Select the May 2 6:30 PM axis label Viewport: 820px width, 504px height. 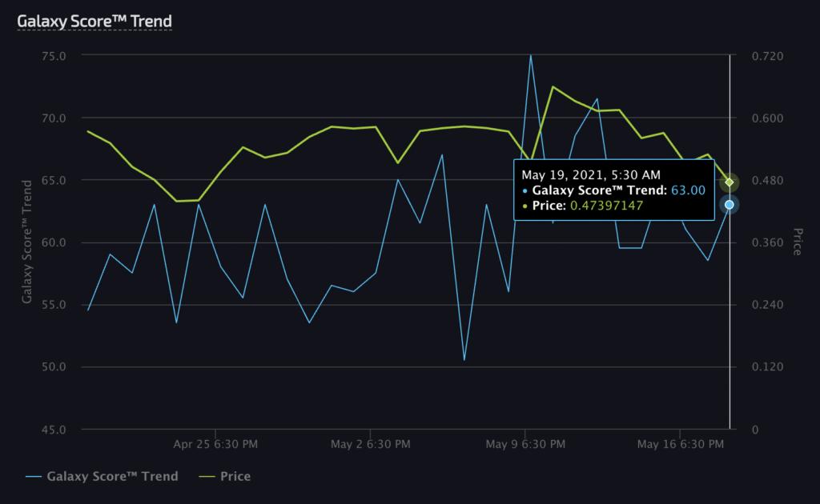(370, 445)
